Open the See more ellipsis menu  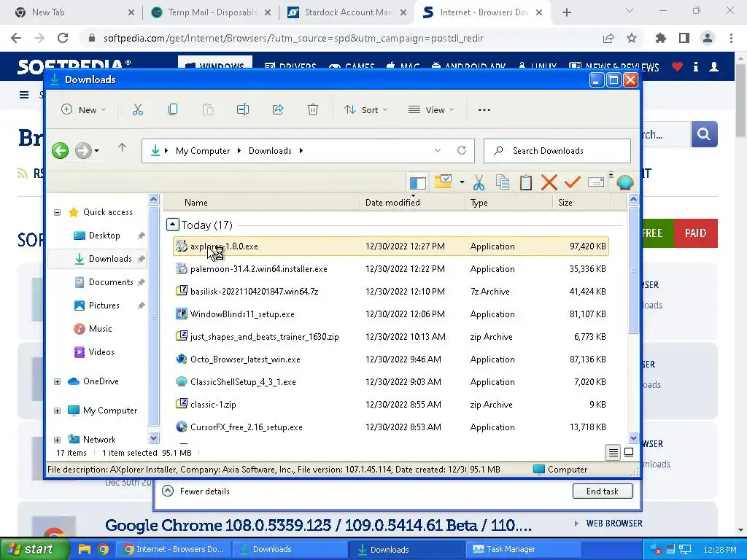tap(484, 110)
